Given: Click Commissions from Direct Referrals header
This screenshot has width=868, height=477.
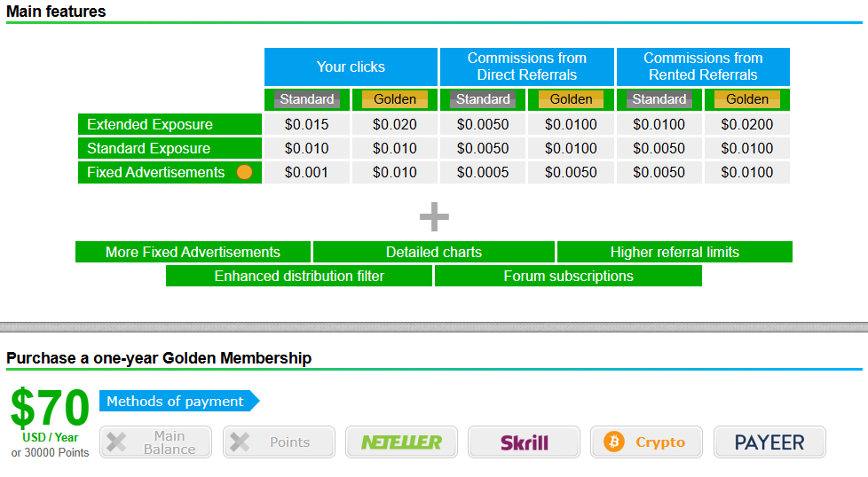Looking at the screenshot, I should (527, 66).
